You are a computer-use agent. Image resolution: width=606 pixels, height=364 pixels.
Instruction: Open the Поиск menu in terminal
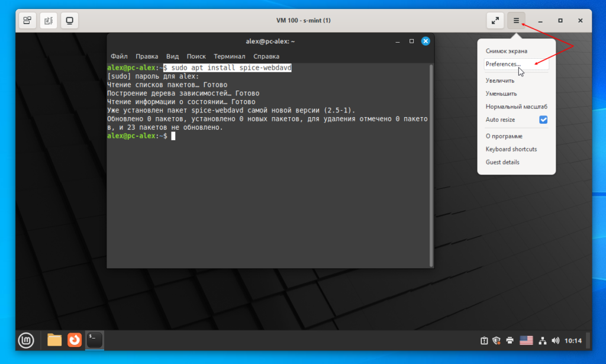click(196, 56)
